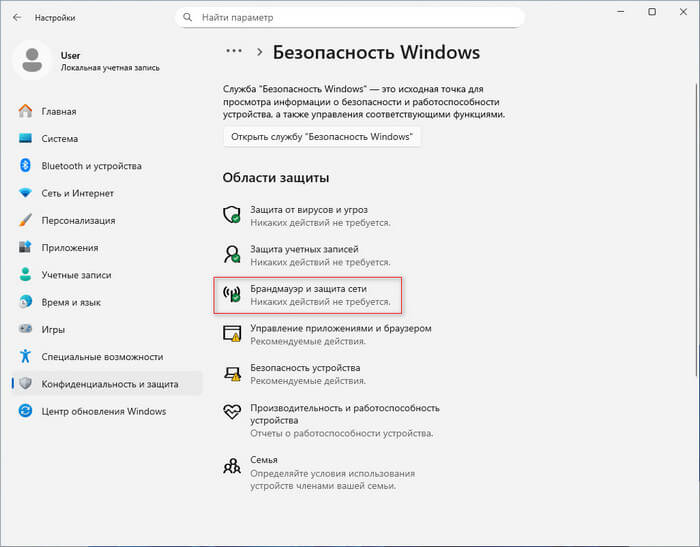Click the Firewall and network protection icon
Image resolution: width=700 pixels, height=547 pixels.
click(x=232, y=294)
